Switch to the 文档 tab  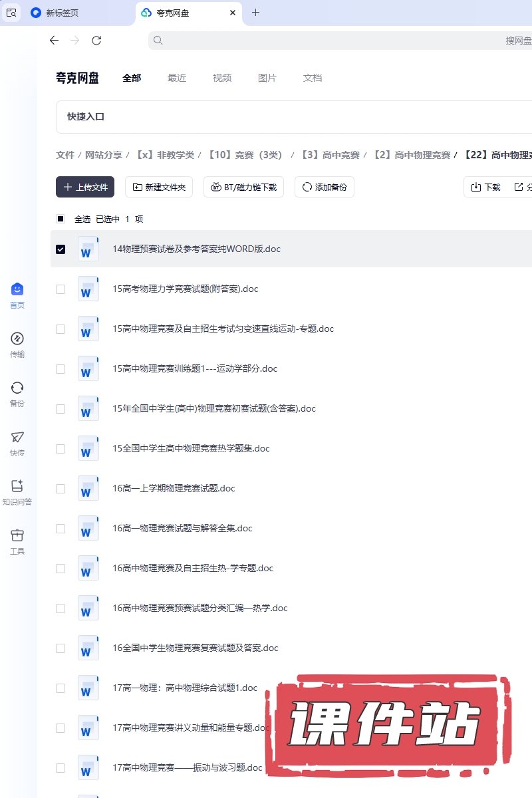(x=313, y=78)
